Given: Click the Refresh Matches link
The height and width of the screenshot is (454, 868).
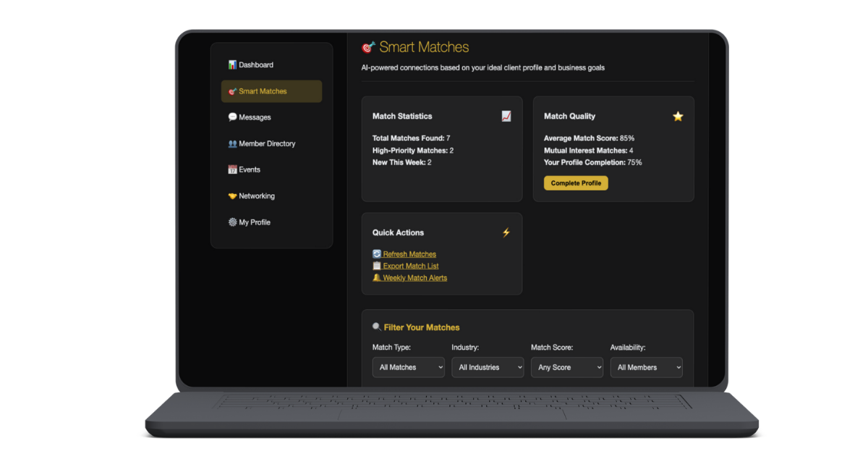Looking at the screenshot, I should 404,253.
